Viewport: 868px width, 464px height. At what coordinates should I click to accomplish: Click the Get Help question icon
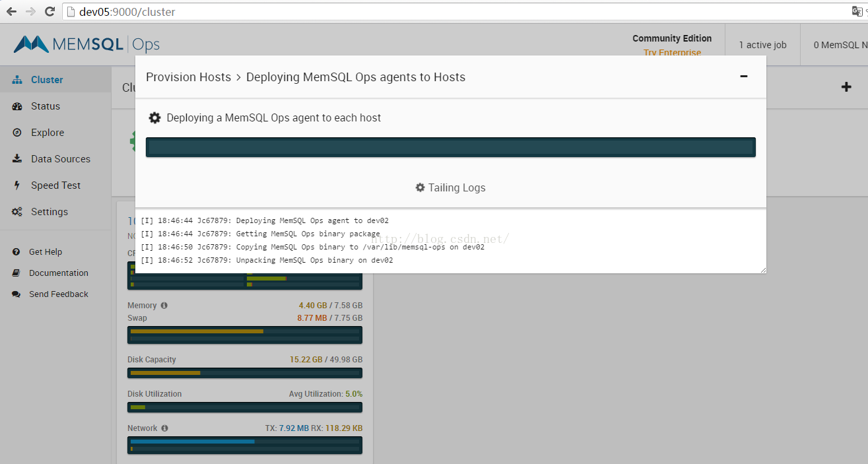coord(16,251)
